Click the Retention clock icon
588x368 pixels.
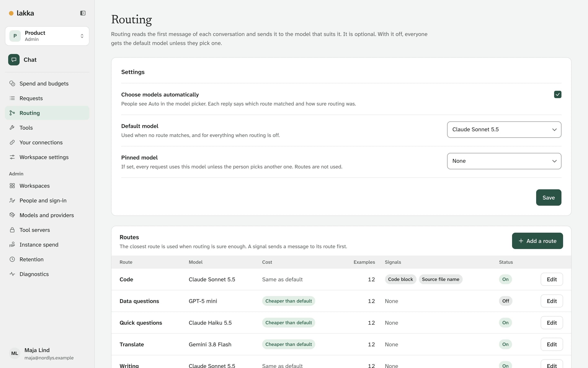[x=12, y=259]
